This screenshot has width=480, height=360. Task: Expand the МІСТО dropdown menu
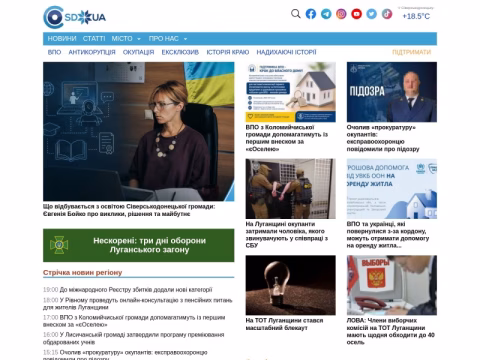point(126,39)
